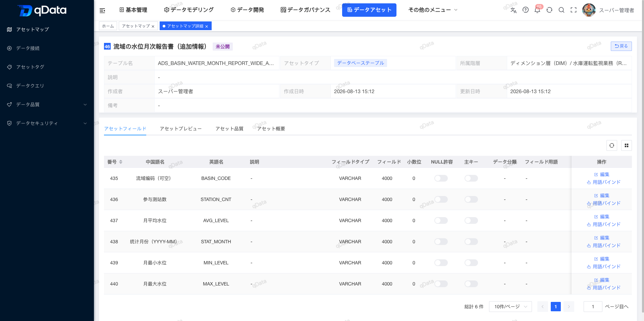The width and height of the screenshot is (644, 321).
Task: Open 基本管理 top menu
Action: click(133, 10)
